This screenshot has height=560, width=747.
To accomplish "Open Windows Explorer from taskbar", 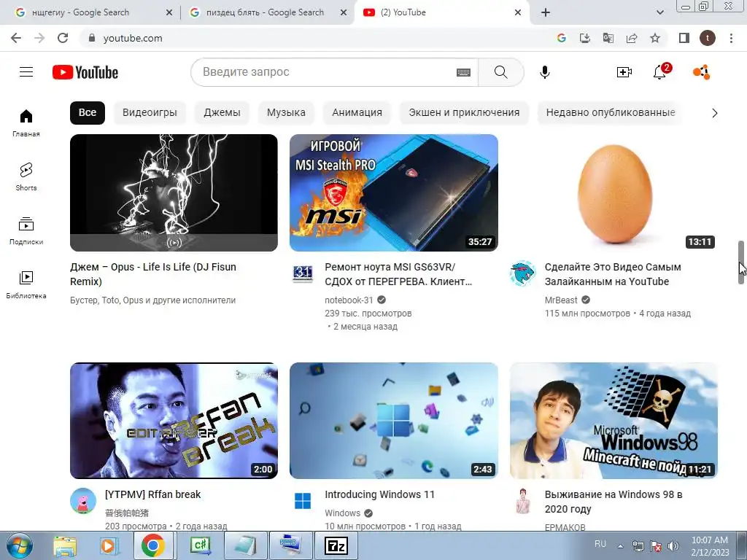I will [64, 545].
